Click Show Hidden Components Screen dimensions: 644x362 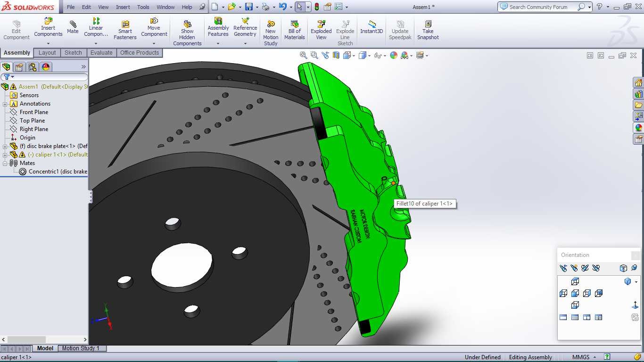click(x=187, y=33)
